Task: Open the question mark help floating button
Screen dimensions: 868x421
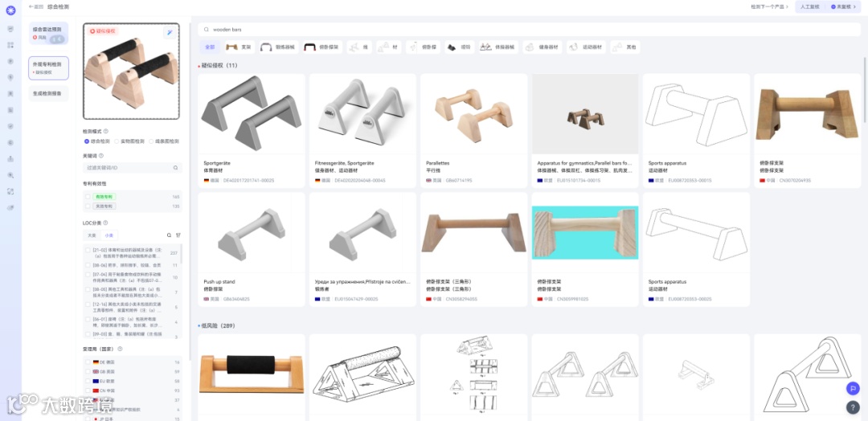Action: (x=853, y=407)
